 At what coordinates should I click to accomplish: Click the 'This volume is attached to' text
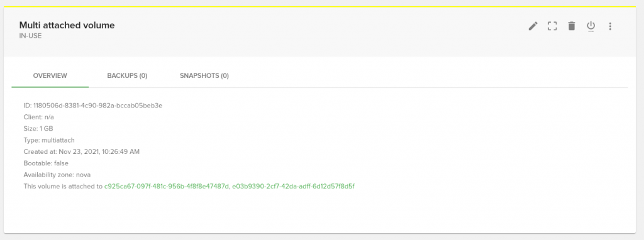pos(63,186)
